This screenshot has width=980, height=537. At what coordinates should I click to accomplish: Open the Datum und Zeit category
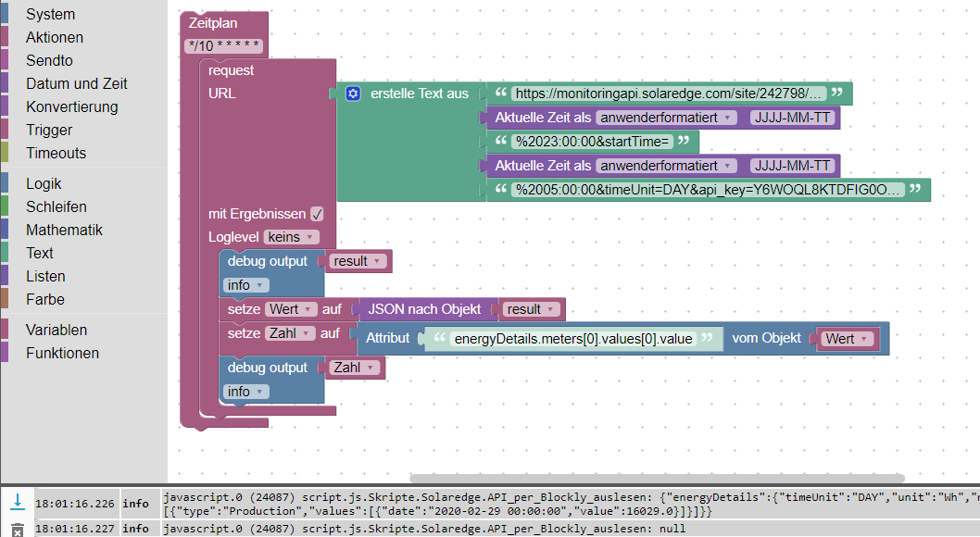point(76,83)
